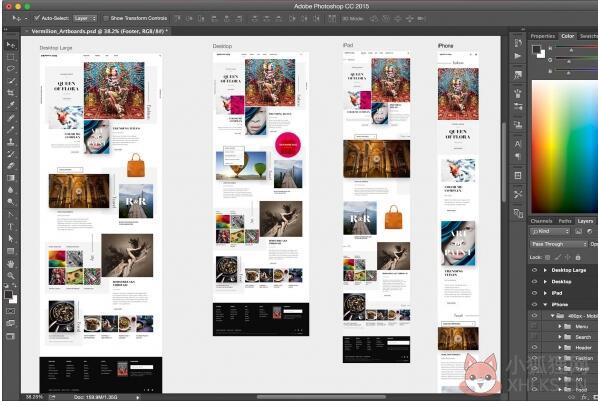Select the Zoom tool
598x401 pixels.
pyautogui.click(x=11, y=275)
